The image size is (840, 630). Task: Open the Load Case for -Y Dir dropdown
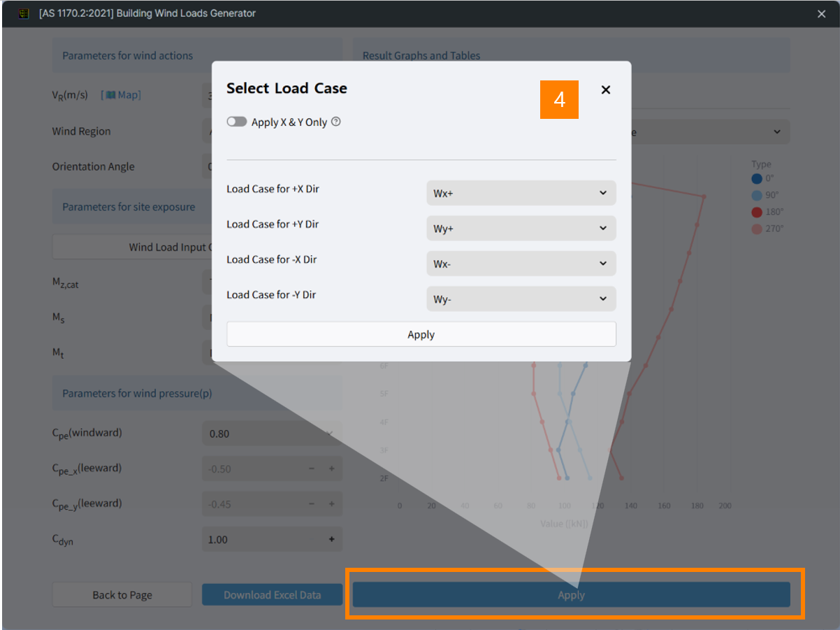pos(521,299)
